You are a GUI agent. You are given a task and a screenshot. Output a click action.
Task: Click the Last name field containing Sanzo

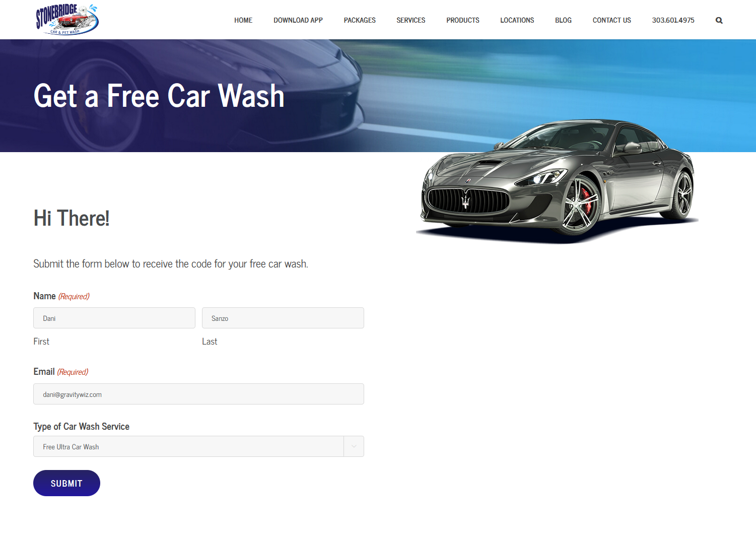[283, 318]
